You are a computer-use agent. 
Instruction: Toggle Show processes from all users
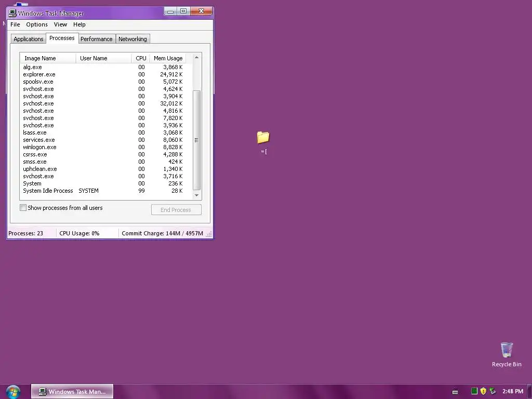coord(23,208)
